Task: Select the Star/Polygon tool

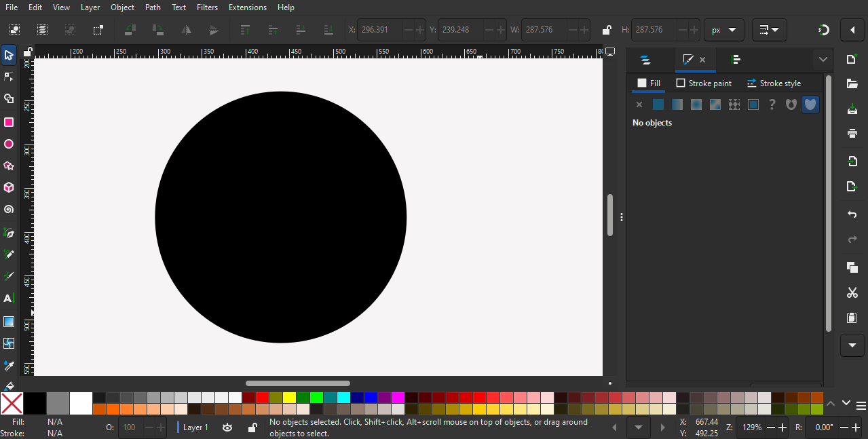Action: [9, 166]
